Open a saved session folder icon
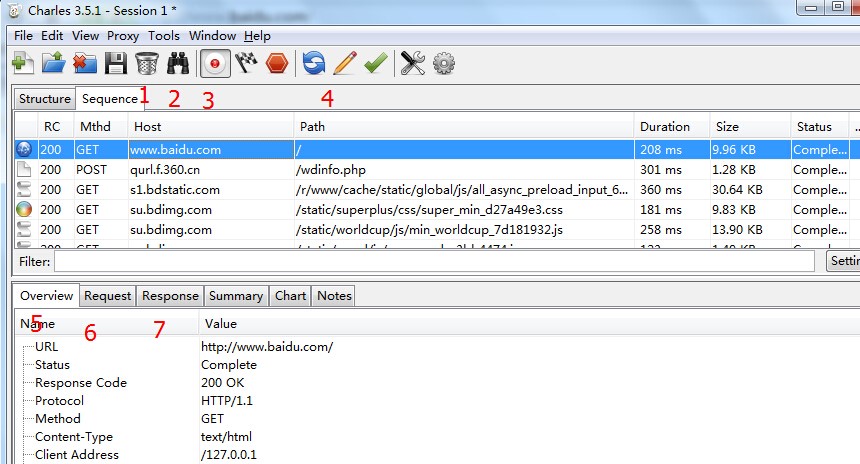Screen dimensions: 860x464 [x=54, y=63]
